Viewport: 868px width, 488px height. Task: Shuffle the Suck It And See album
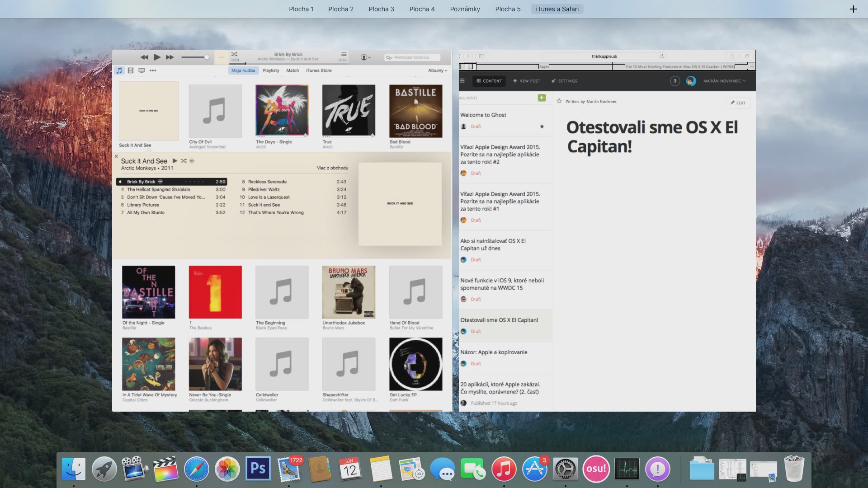(184, 161)
